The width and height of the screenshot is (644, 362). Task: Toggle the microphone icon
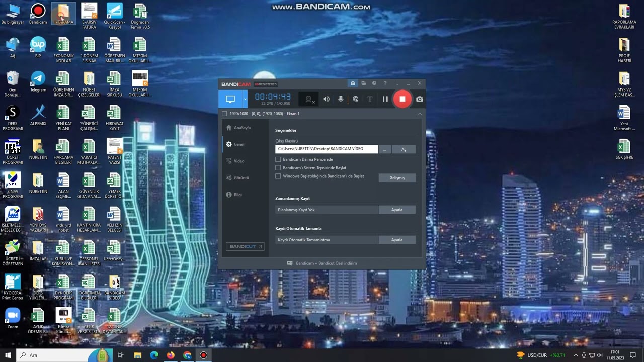[x=341, y=99]
